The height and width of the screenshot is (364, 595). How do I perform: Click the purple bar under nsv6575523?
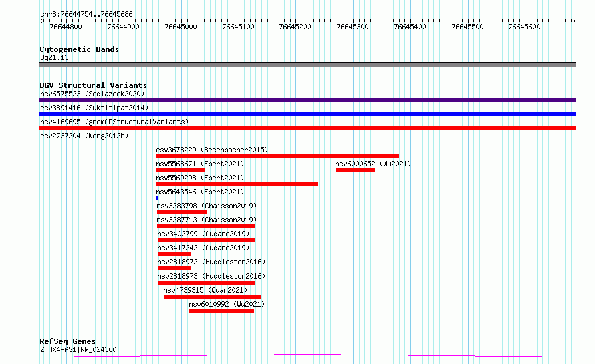coord(308,100)
